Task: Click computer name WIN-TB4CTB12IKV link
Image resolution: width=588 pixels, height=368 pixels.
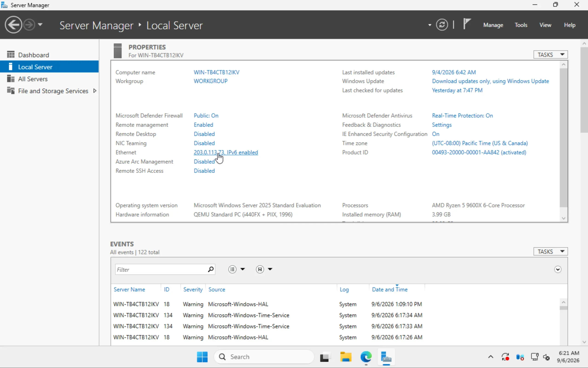Action: click(x=217, y=72)
